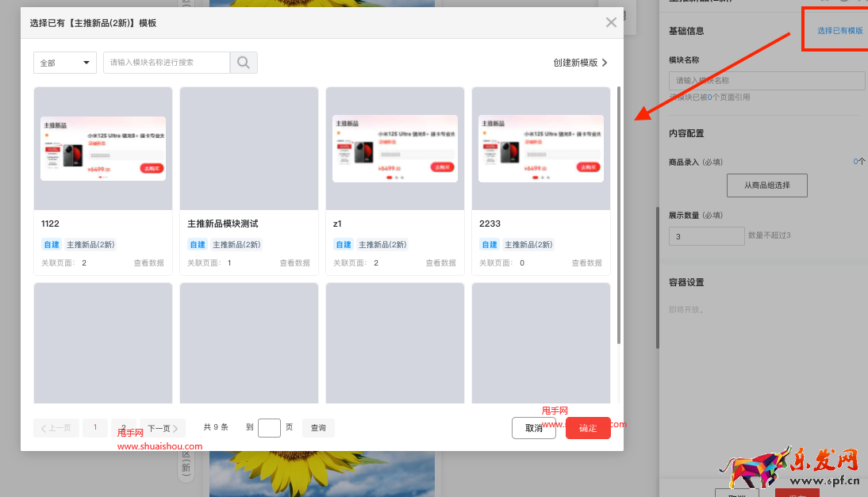Type in the module name search field
868x497 pixels.
[x=166, y=63]
